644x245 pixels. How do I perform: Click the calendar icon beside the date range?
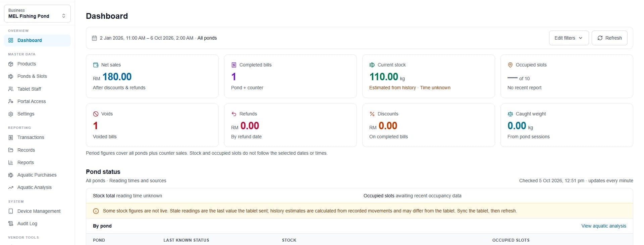pyautogui.click(x=95, y=38)
